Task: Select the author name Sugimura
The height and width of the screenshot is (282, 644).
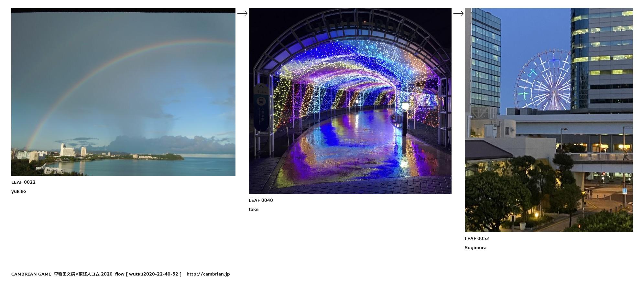Action: tap(475, 247)
